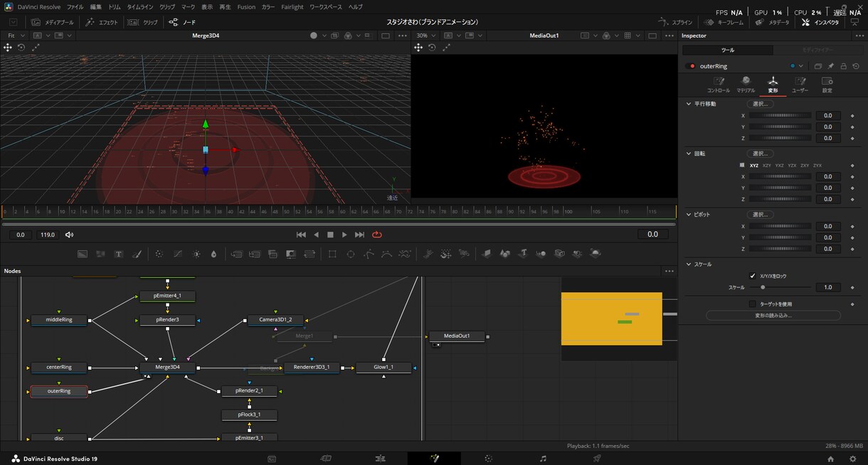868x465 pixels.
Task: Toggle X/Y/Z lock checkbox
Action: point(753,276)
